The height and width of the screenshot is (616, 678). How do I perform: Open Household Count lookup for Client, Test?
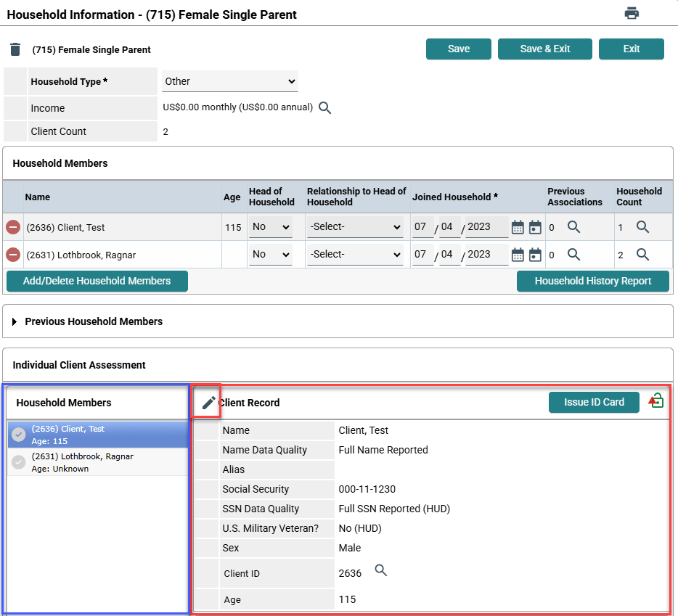click(642, 227)
